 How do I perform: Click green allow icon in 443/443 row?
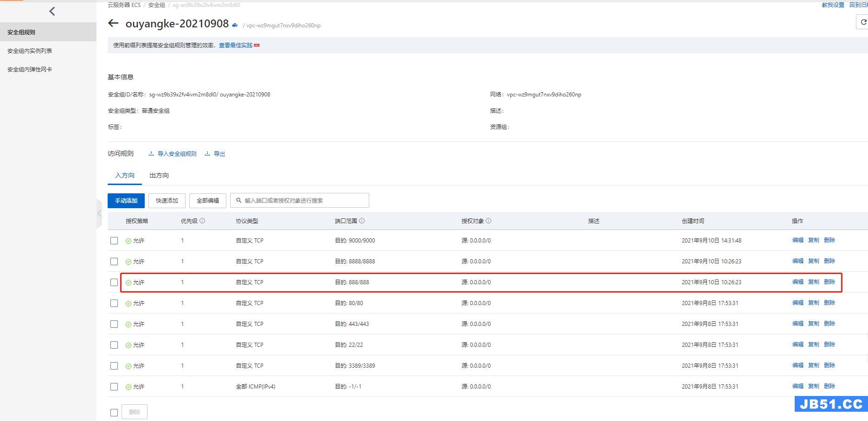click(x=129, y=325)
